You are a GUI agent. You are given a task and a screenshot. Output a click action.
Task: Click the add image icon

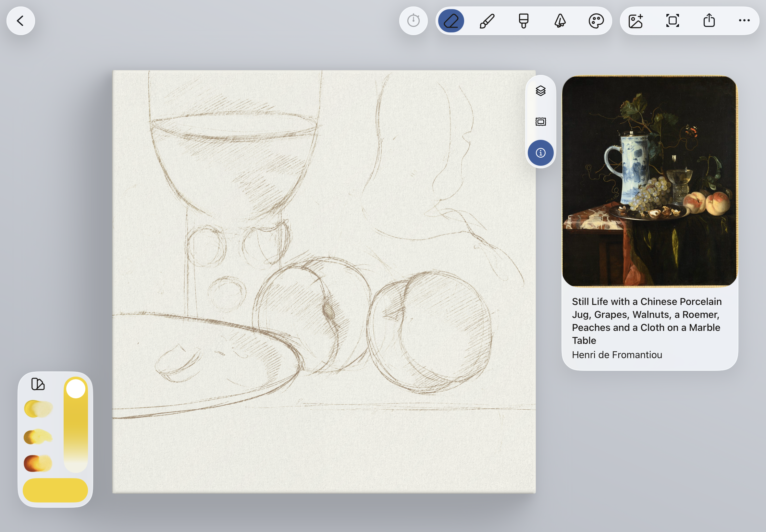pos(636,21)
